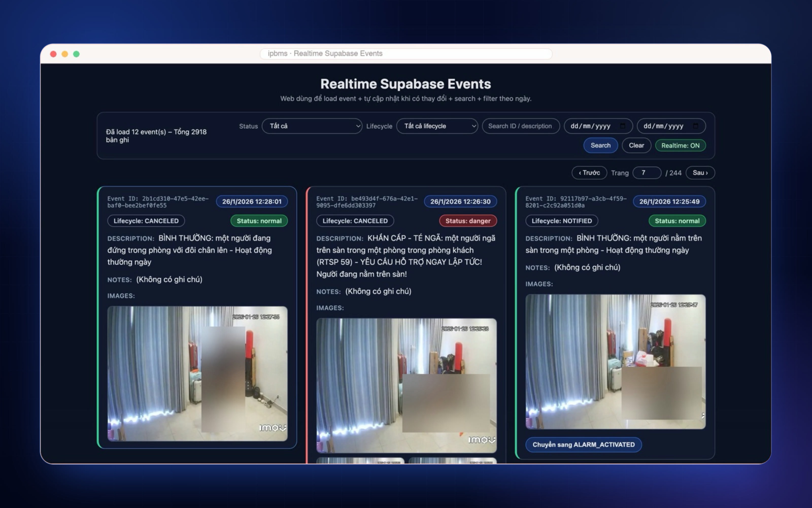The width and height of the screenshot is (812, 508).
Task: Click timestamp badge 26/1/2026 12:25:49
Action: click(x=669, y=202)
